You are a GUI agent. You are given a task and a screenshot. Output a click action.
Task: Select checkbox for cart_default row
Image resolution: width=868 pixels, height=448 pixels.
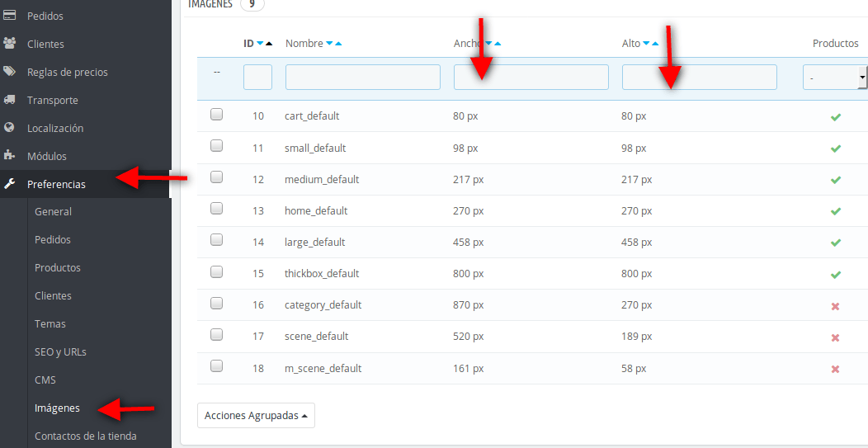216,114
